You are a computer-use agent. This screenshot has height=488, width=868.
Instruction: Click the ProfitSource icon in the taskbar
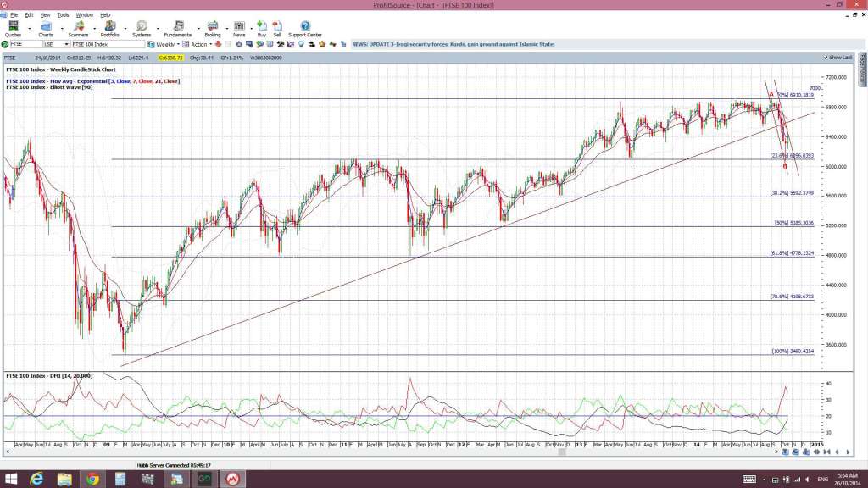click(232, 479)
